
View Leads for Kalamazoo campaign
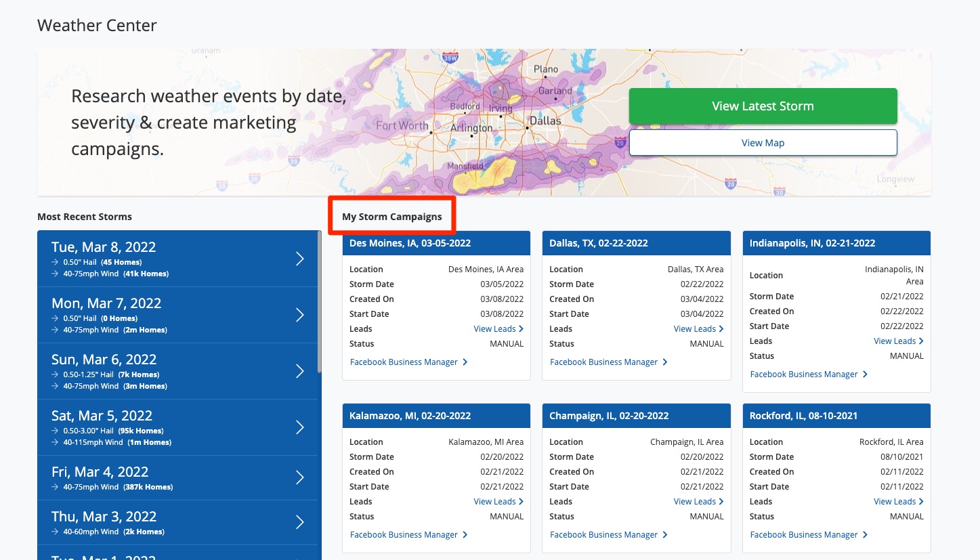pos(498,502)
